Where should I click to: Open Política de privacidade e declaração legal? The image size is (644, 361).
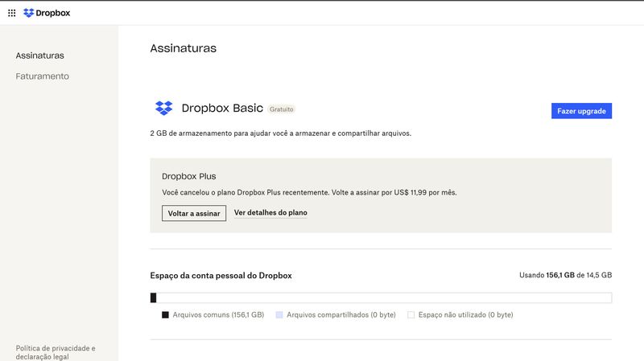click(56, 352)
